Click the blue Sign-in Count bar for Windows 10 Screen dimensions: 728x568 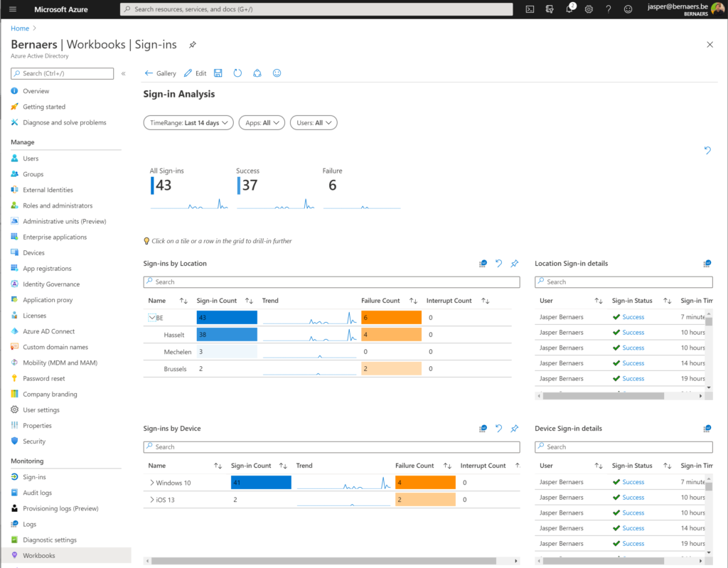[x=261, y=483]
